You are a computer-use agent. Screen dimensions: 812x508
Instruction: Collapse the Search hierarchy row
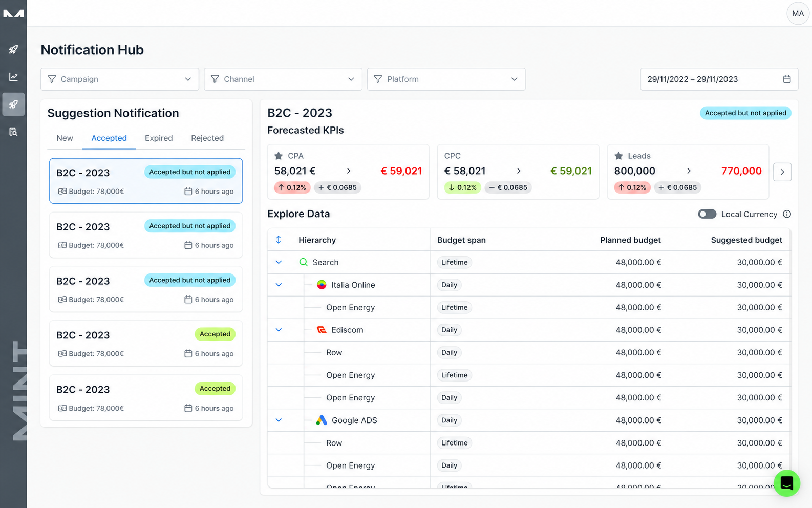(279, 262)
